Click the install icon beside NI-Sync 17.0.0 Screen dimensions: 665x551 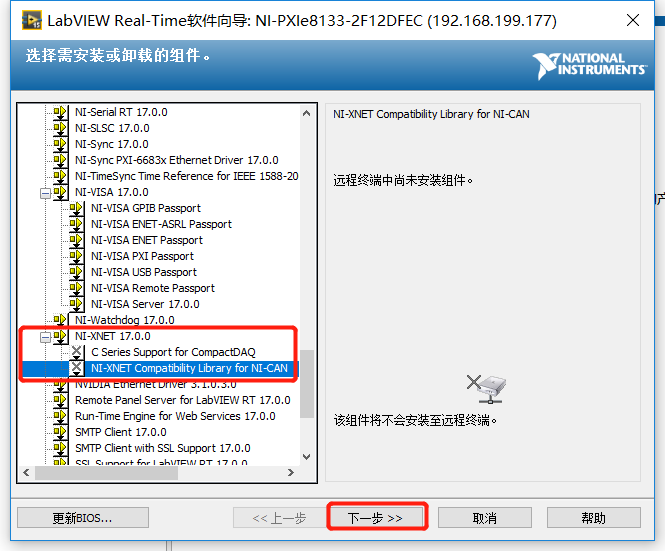tap(60, 145)
